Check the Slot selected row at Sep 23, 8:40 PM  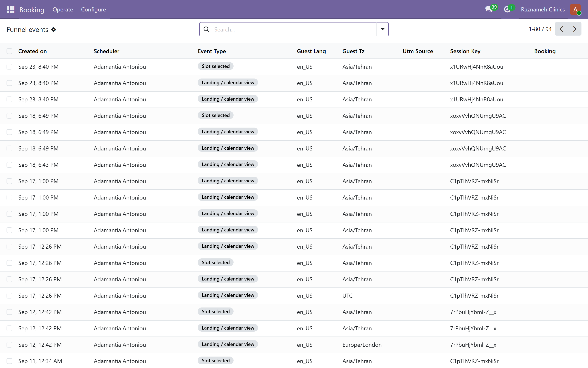[x=9, y=67]
